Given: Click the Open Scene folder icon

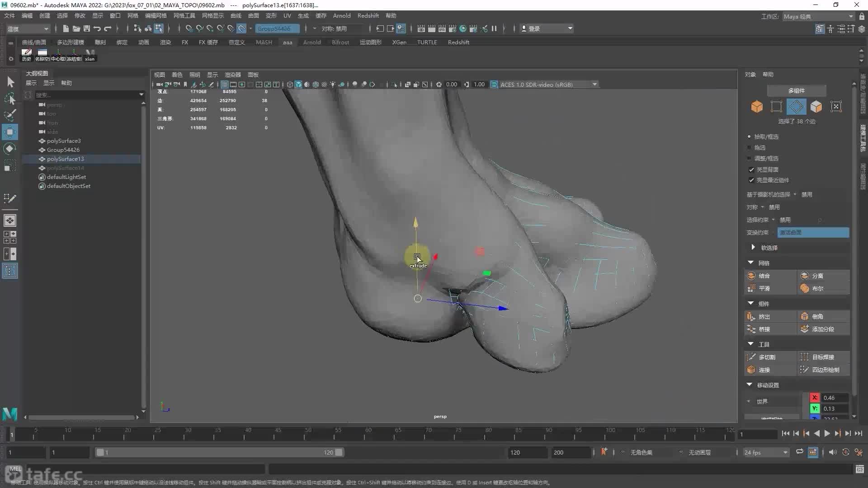Looking at the screenshot, I should coord(76,28).
